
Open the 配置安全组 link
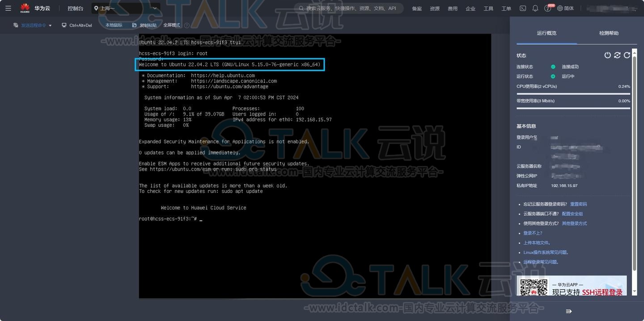[572, 214]
